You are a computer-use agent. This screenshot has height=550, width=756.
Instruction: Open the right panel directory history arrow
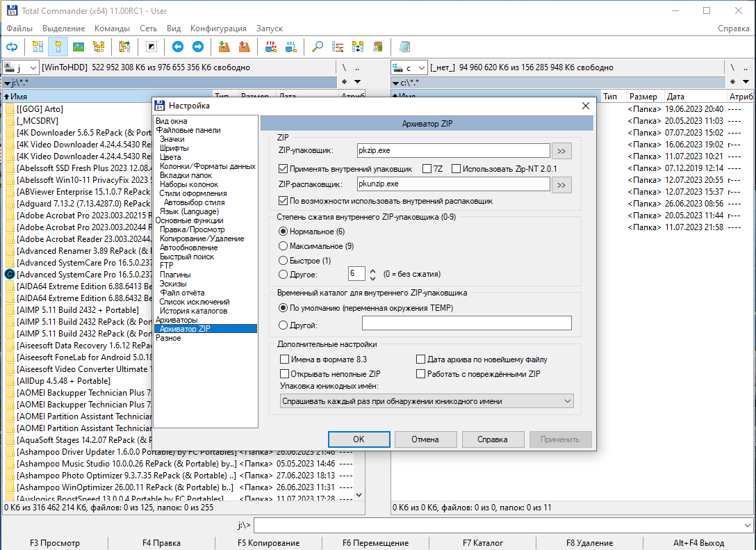746,82
